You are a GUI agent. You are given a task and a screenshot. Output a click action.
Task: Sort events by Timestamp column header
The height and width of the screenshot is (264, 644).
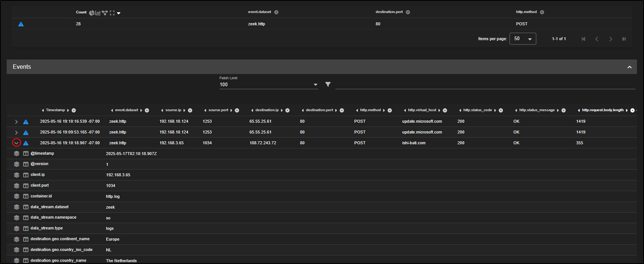(x=55, y=110)
